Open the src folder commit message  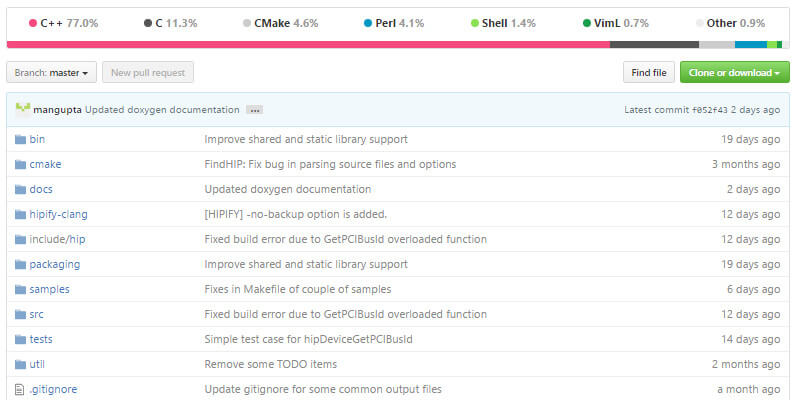tap(345, 314)
